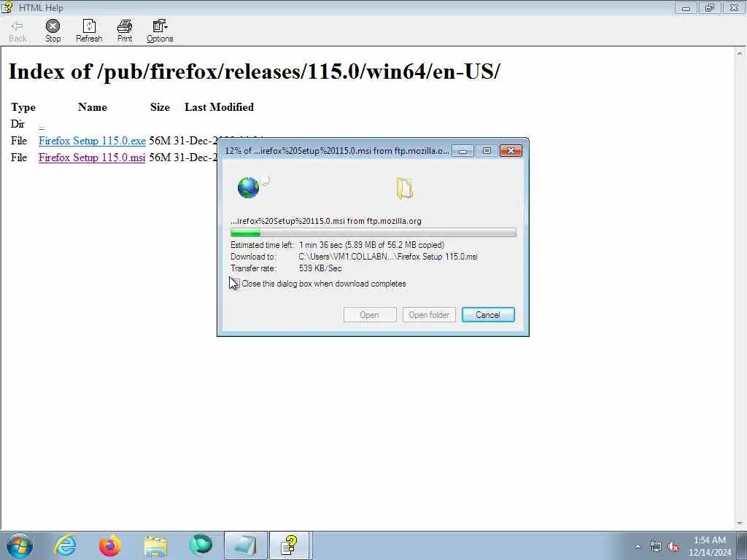Click the scrollbar down arrow
The image size is (747, 560).
point(741,524)
